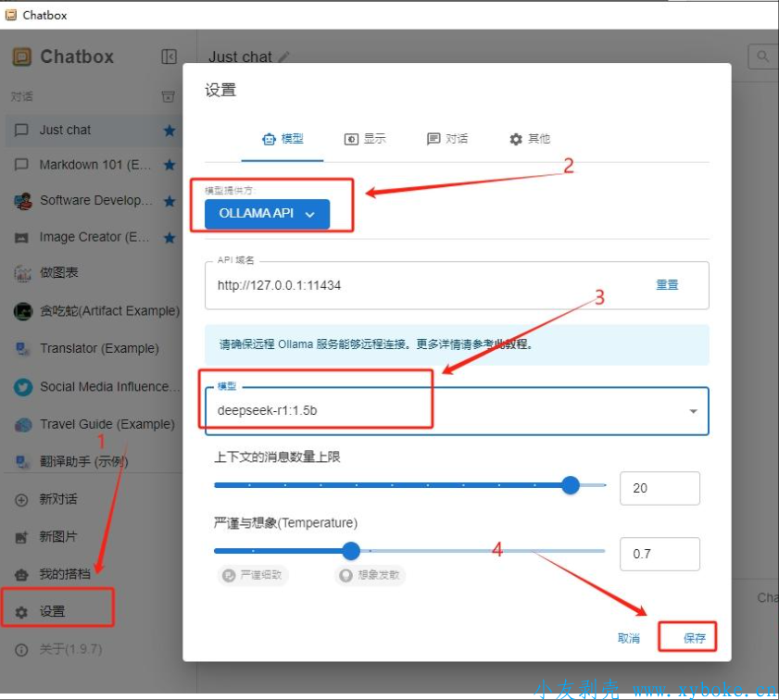Select the 想象发散 temperature preset
The width and height of the screenshot is (779, 700).
[x=370, y=575]
